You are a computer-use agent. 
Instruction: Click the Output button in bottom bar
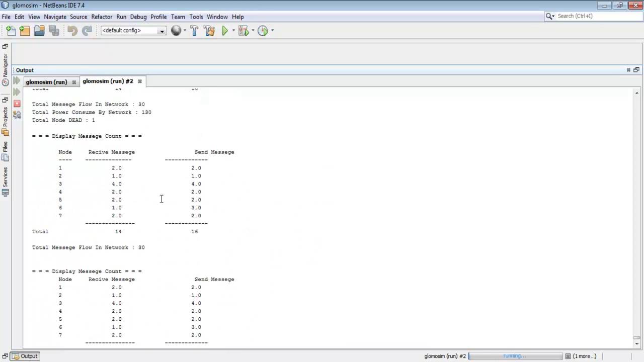(25, 356)
